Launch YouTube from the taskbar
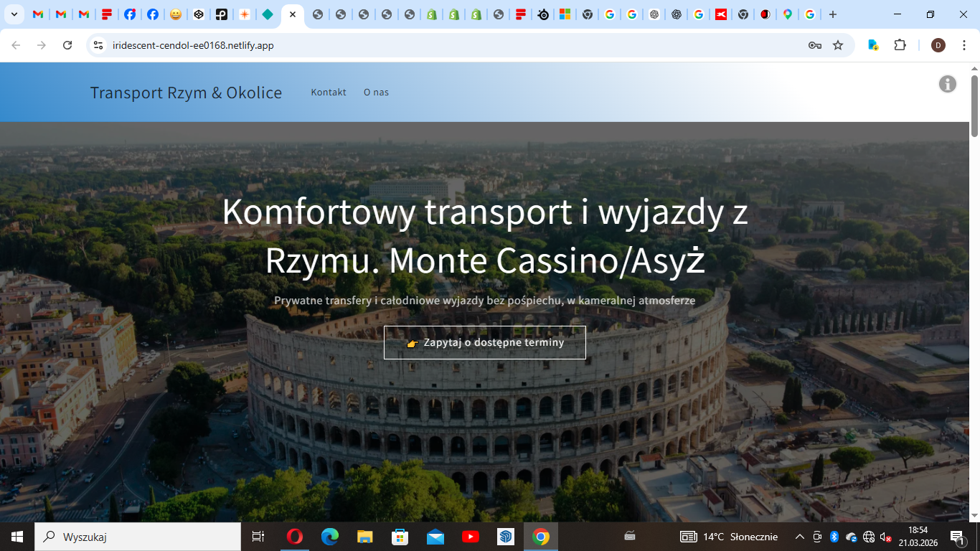This screenshot has height=551, width=980. click(x=471, y=537)
